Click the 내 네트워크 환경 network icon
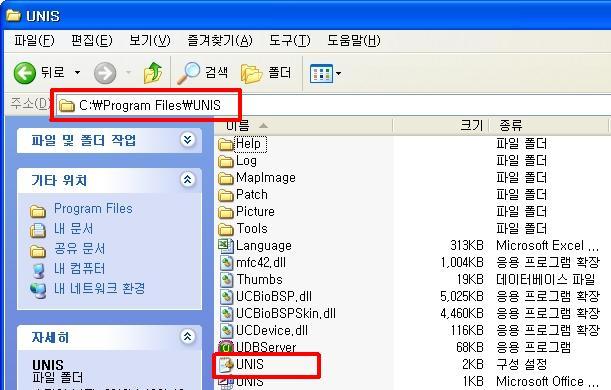This screenshot has width=611, height=390. click(x=38, y=289)
